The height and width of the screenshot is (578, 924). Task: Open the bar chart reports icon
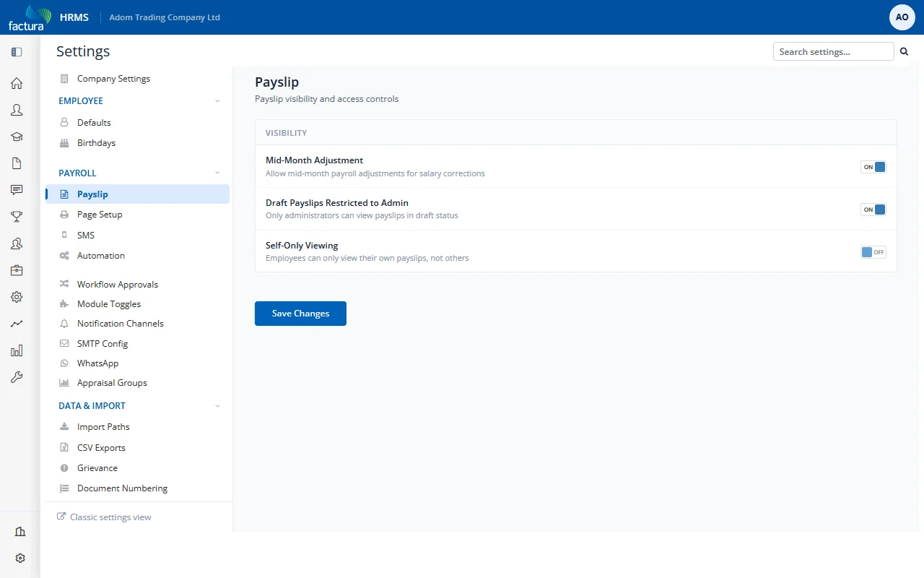pos(17,350)
